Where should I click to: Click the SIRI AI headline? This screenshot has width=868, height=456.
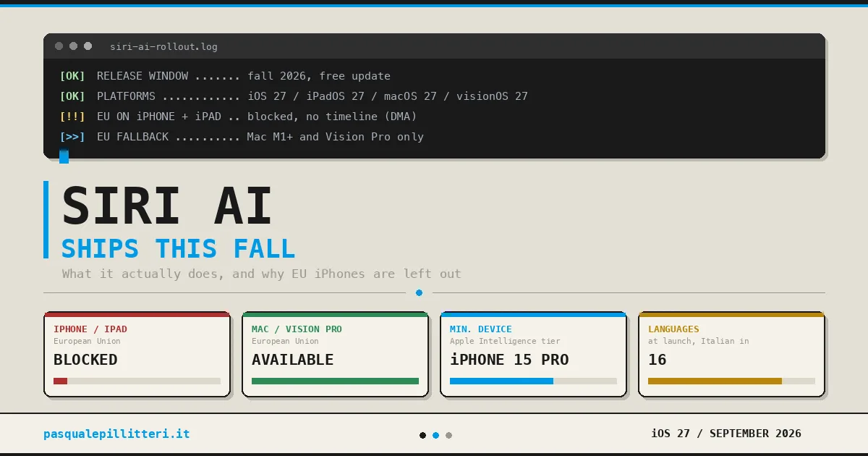click(x=167, y=207)
